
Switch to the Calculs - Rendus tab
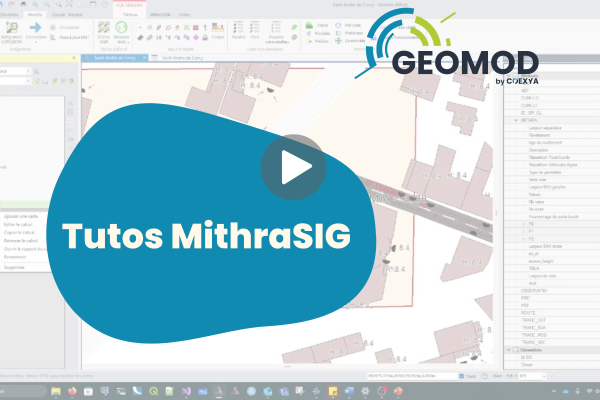click(67, 15)
